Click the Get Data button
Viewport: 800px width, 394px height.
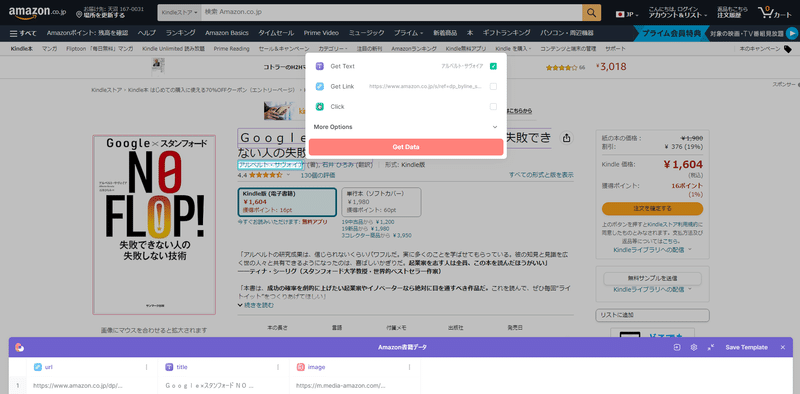pos(406,147)
